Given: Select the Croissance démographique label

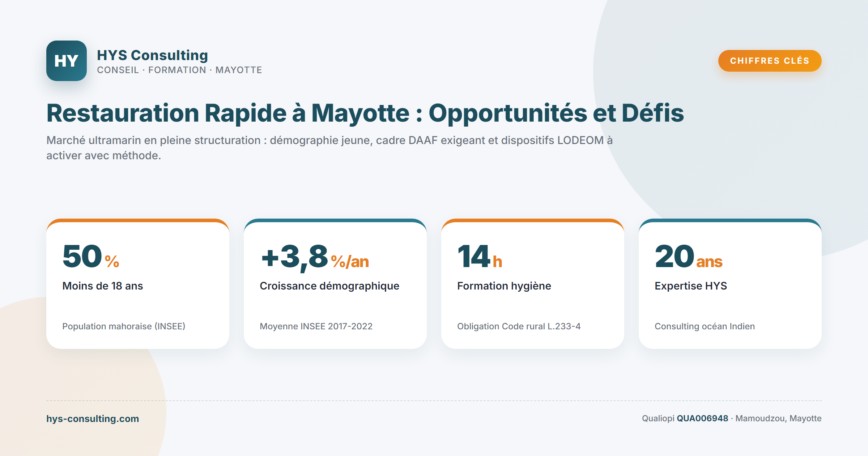Looking at the screenshot, I should 329,286.
